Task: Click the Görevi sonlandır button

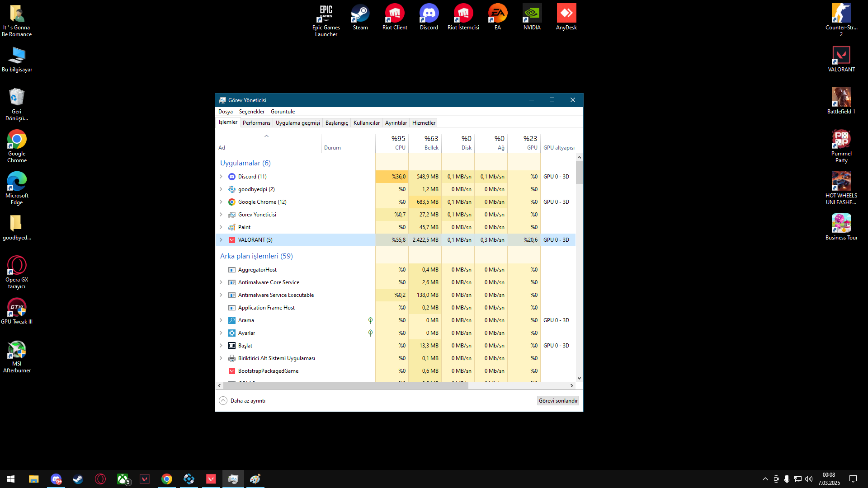Action: click(x=558, y=401)
